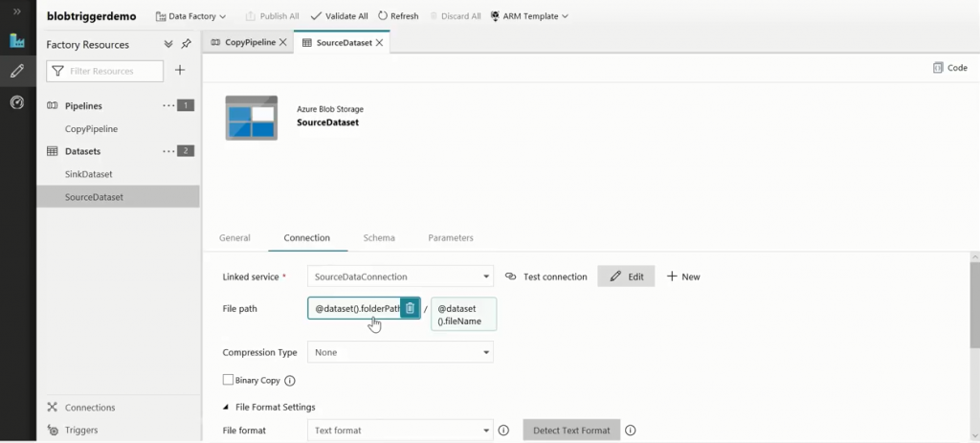Add a new resource plus icon
The height and width of the screenshot is (443, 980).
180,70
